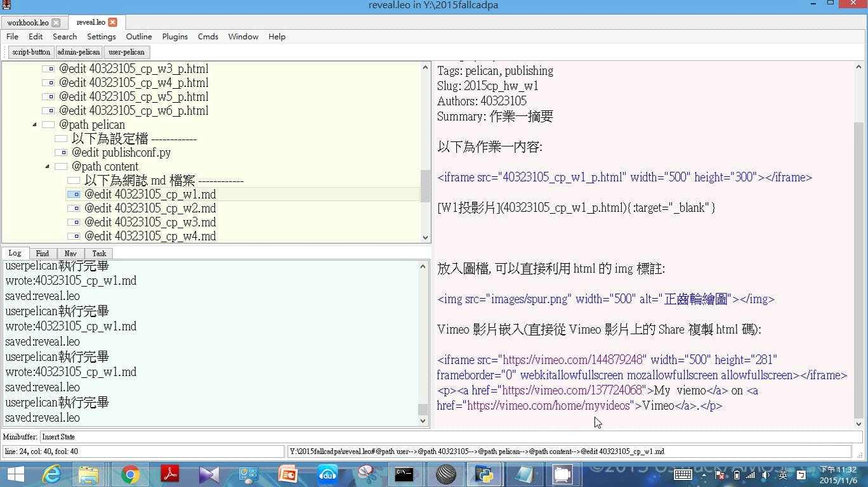The height and width of the screenshot is (487, 868).
Task: Collapse the @path pelican node
Action: [34, 125]
